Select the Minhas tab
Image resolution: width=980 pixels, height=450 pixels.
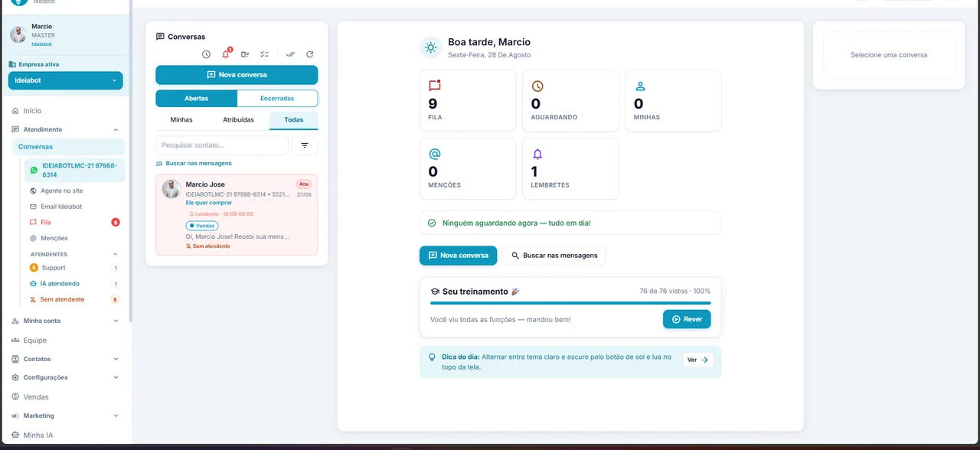[x=181, y=120]
